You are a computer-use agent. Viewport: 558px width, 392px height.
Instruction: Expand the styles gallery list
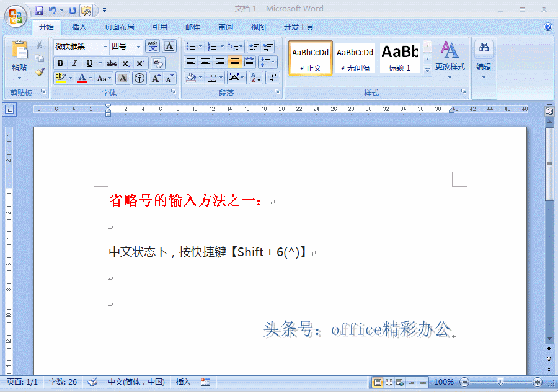(x=427, y=71)
